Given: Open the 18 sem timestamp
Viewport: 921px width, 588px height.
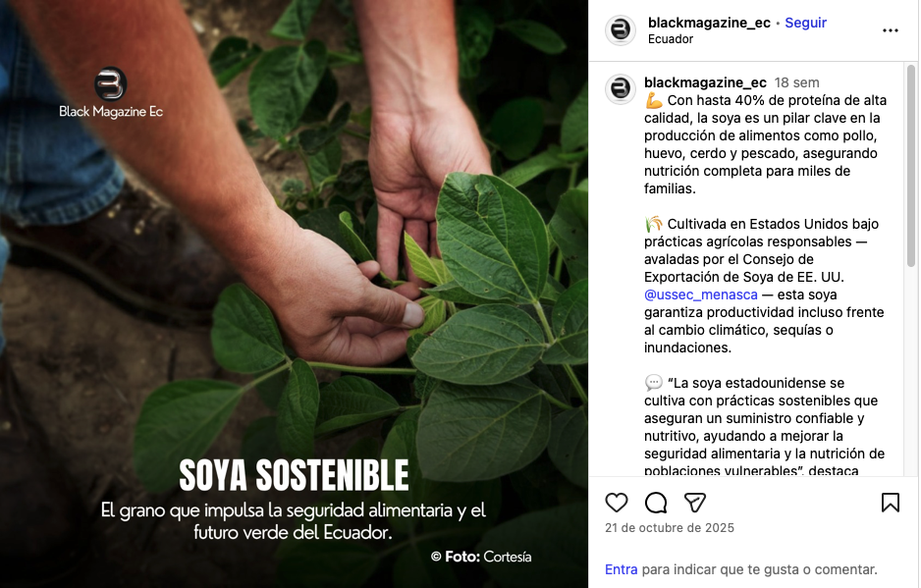Looking at the screenshot, I should pos(796,82).
